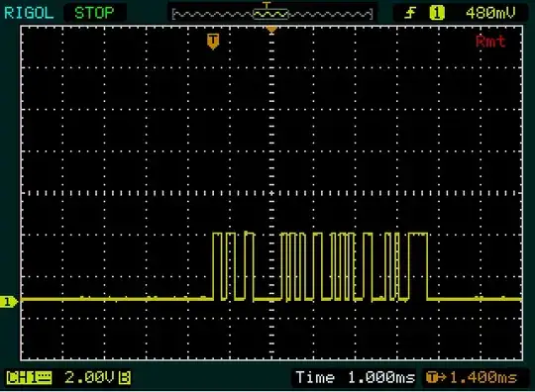This screenshot has width=535, height=392.
Task: Click the red Rmt remote indicator
Action: [490, 42]
